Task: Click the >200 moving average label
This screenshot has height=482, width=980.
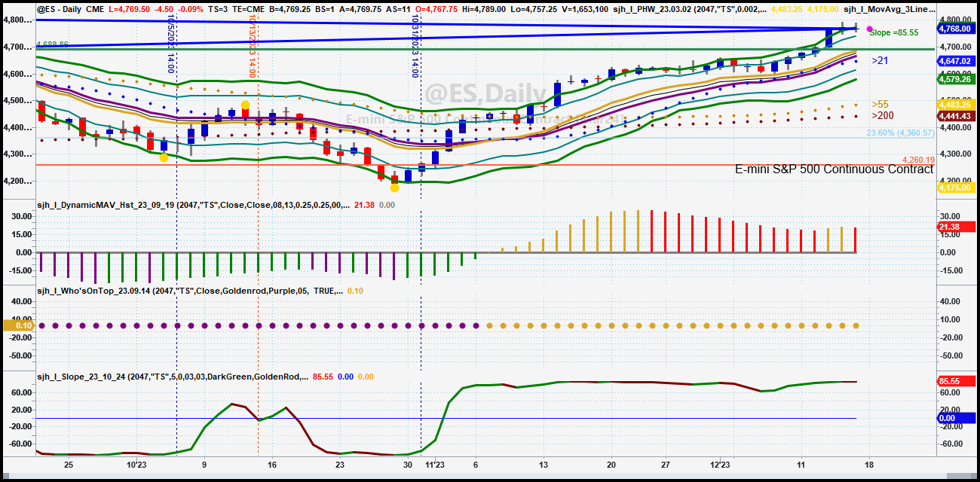Action: pos(883,116)
